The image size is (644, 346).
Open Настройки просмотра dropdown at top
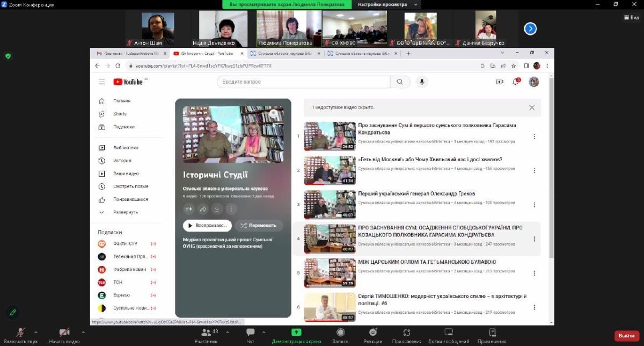click(386, 4)
